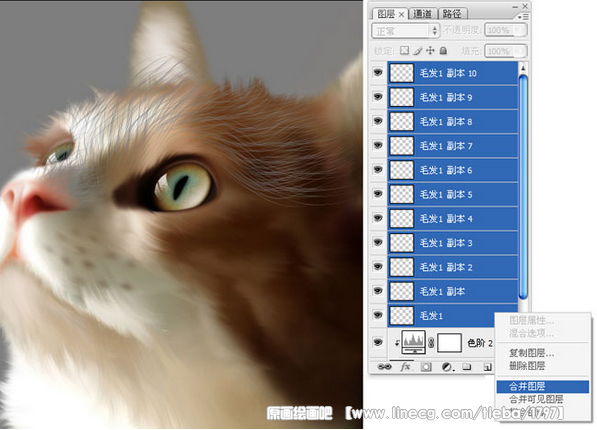This screenshot has height=430, width=597.
Task: Open the fx layer style button
Action: [x=405, y=367]
